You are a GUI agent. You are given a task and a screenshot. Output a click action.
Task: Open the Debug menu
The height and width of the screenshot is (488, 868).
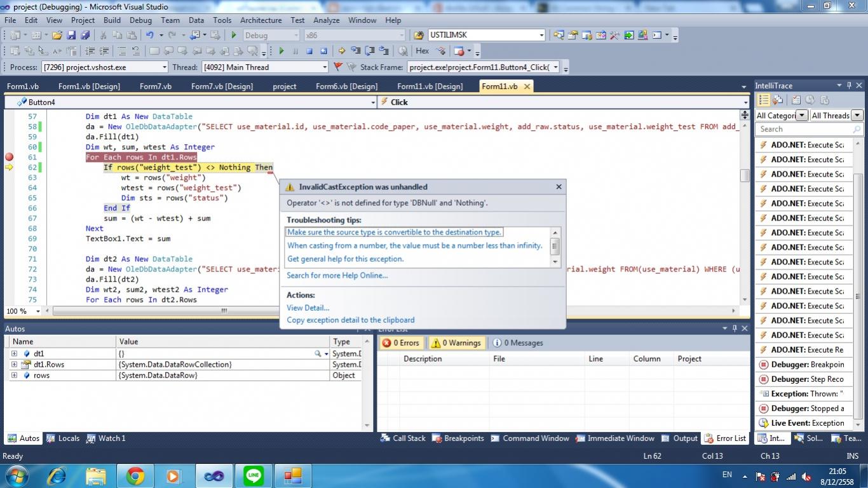[140, 20]
